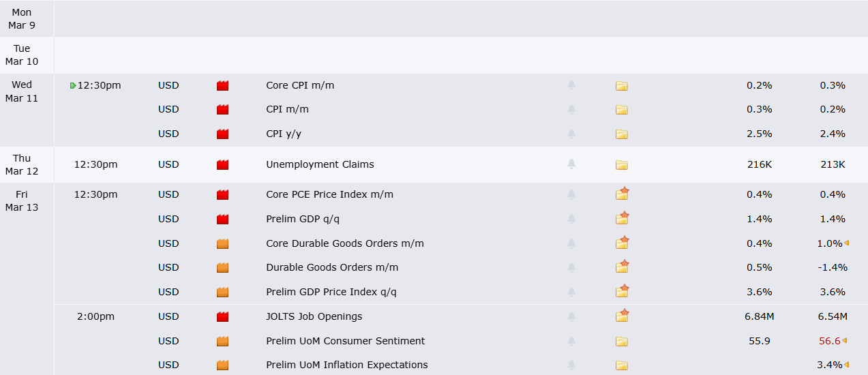The height and width of the screenshot is (375, 868).
Task: Select the Wed Mar 11 date row
Action: (22, 91)
